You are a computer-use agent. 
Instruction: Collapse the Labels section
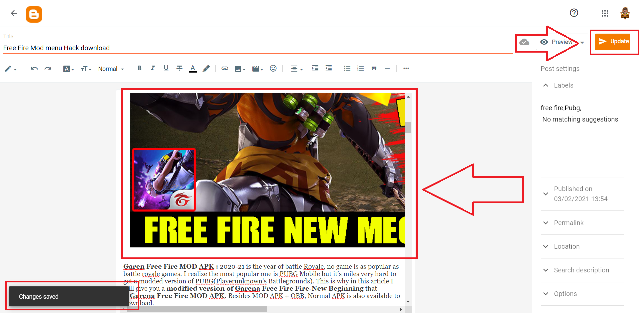(546, 85)
